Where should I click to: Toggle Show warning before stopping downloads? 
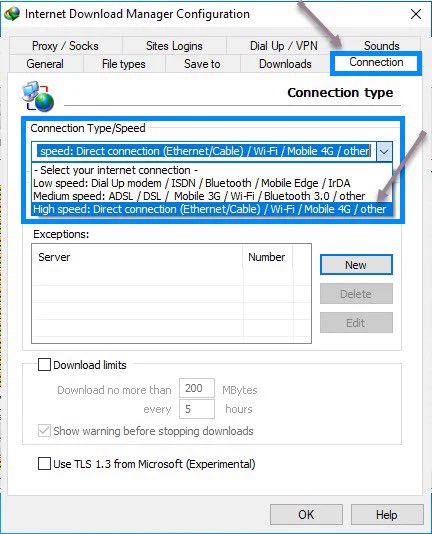click(x=44, y=431)
